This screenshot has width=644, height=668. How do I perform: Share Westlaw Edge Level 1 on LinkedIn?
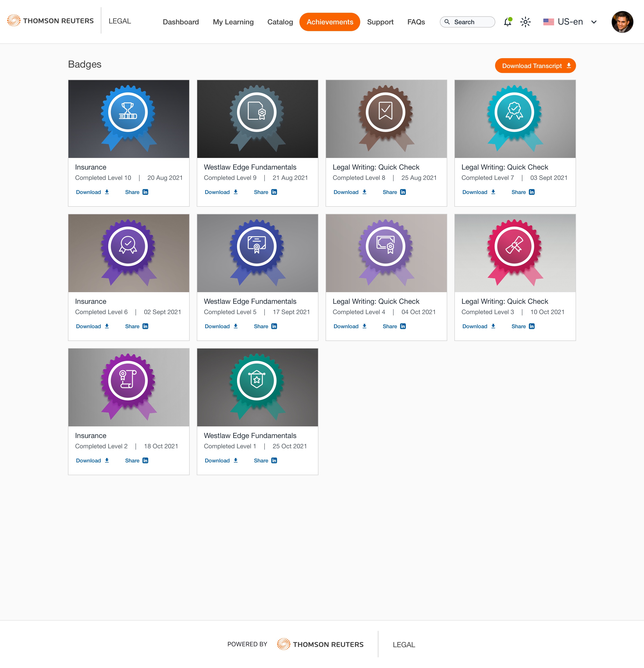coord(265,461)
